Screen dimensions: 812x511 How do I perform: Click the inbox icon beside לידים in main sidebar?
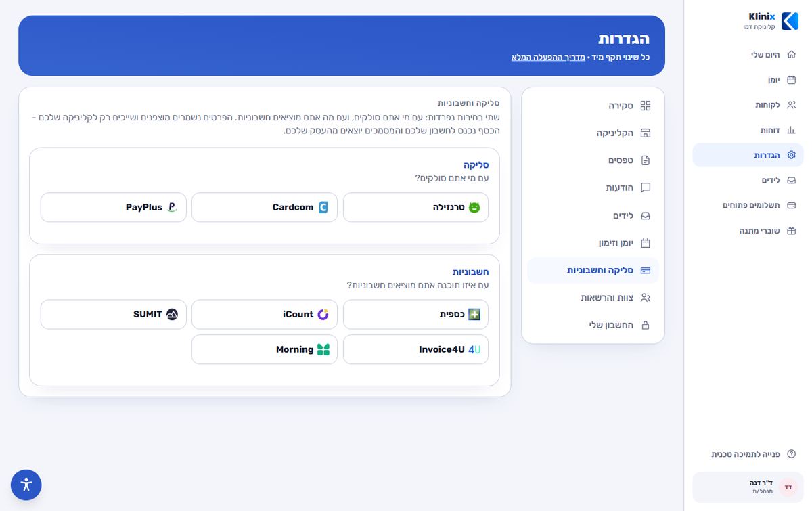coord(792,180)
